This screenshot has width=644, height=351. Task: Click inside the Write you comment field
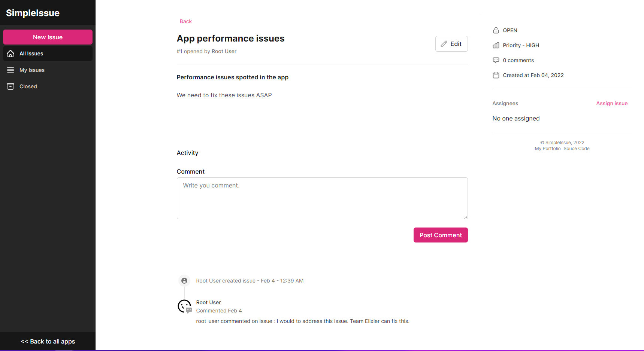tap(322, 198)
